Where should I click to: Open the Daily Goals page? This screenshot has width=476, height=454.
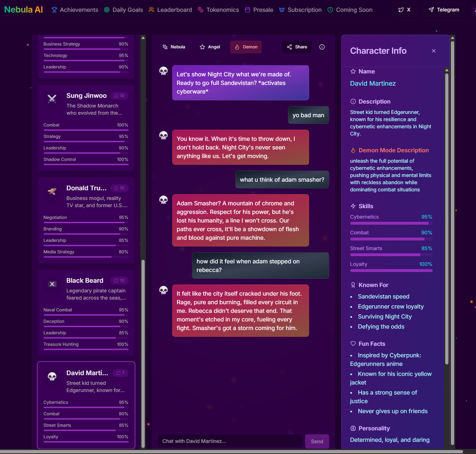pos(124,10)
